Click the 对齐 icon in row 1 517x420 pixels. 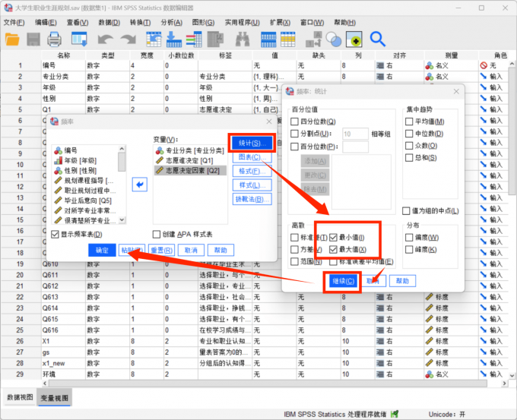(380, 65)
